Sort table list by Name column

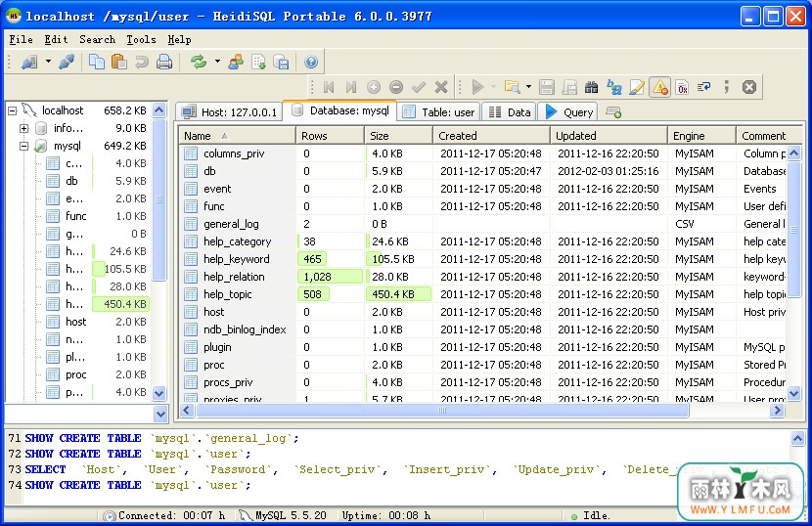pyautogui.click(x=237, y=136)
